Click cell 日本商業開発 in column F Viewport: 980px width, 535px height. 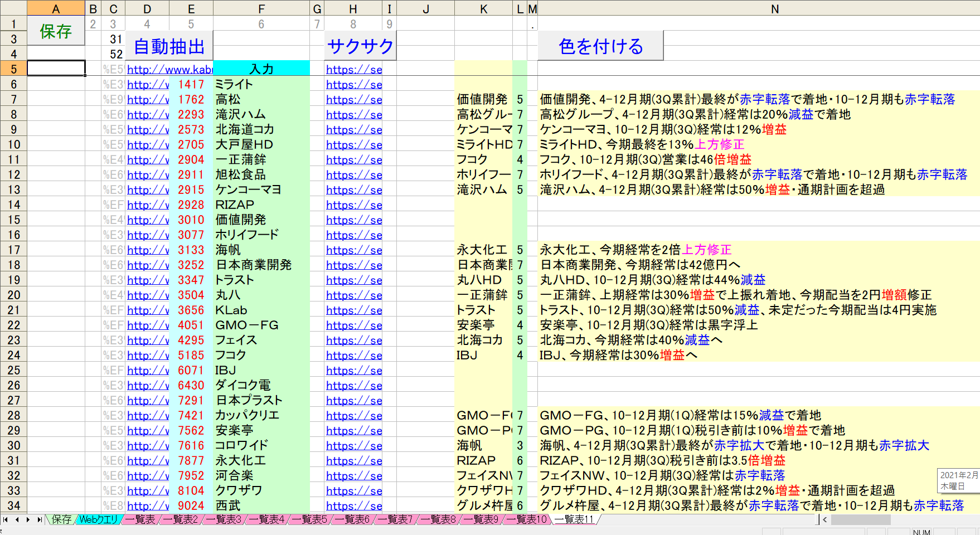[x=261, y=265]
